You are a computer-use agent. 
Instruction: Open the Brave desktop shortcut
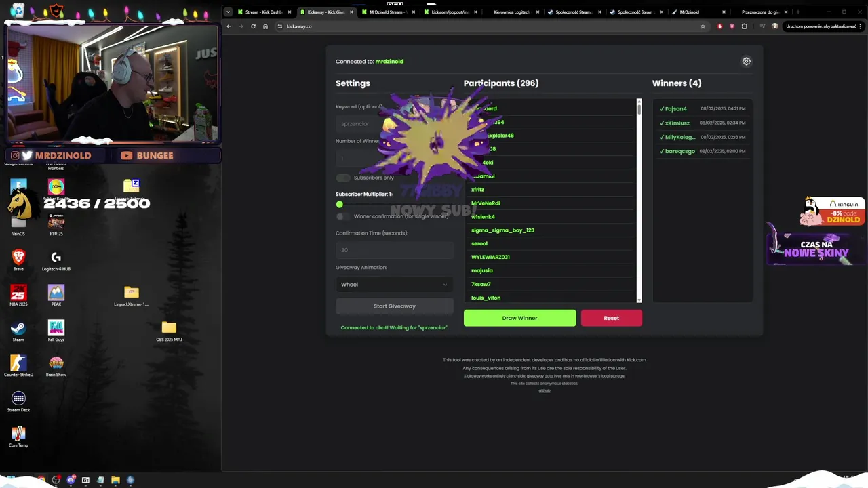coord(18,260)
